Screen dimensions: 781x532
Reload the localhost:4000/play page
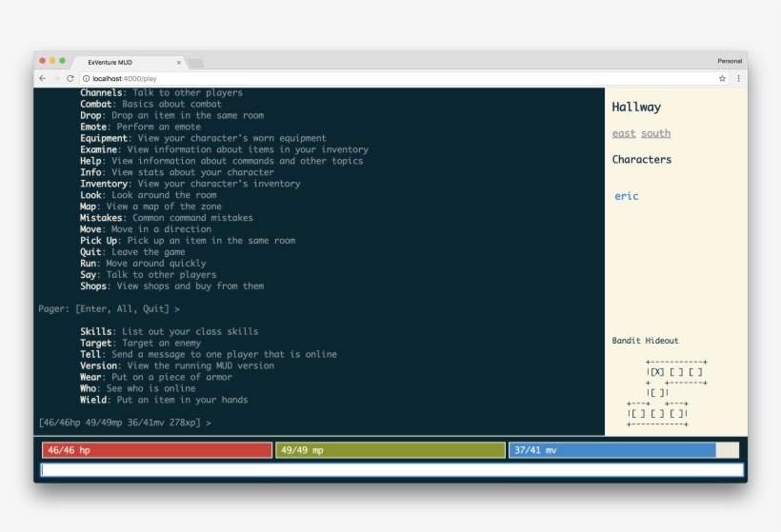point(70,78)
